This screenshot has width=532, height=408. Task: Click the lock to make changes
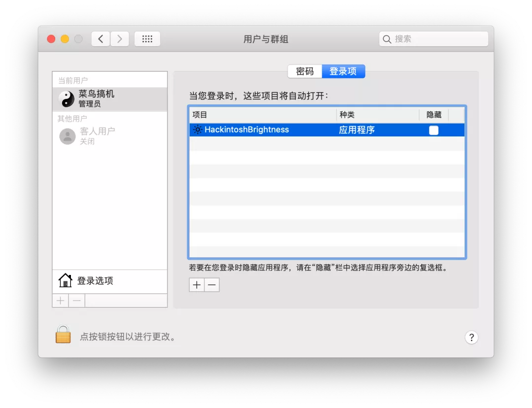63,335
